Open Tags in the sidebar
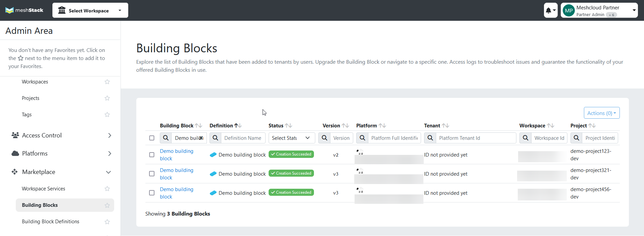 [x=27, y=115]
